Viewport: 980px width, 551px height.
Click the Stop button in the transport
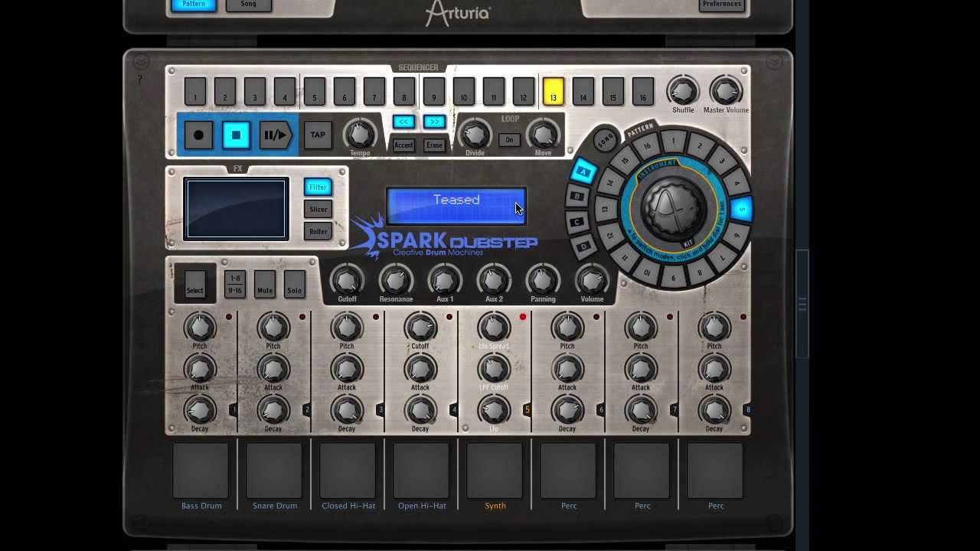click(236, 135)
